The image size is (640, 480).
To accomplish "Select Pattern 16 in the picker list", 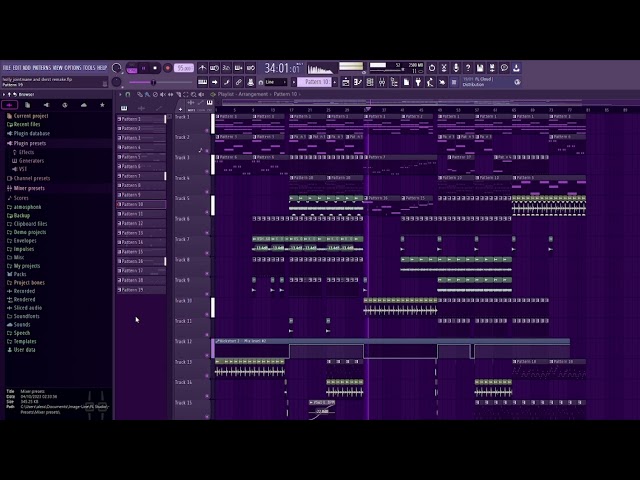I will [x=141, y=261].
